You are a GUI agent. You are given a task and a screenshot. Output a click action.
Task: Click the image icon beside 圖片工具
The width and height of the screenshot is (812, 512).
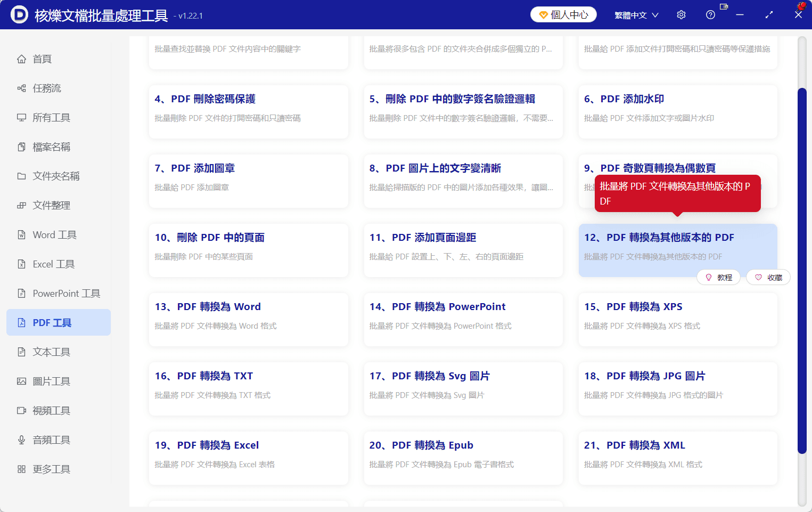point(21,381)
